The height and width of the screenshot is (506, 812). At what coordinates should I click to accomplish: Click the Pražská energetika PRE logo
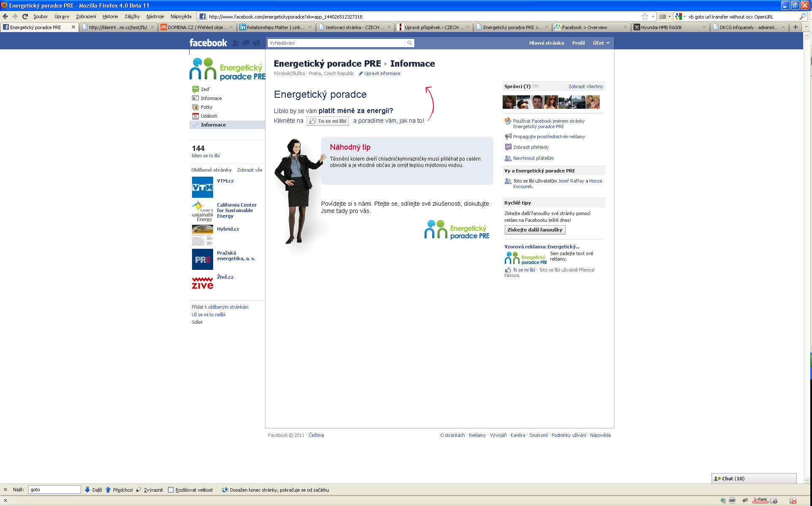point(202,259)
